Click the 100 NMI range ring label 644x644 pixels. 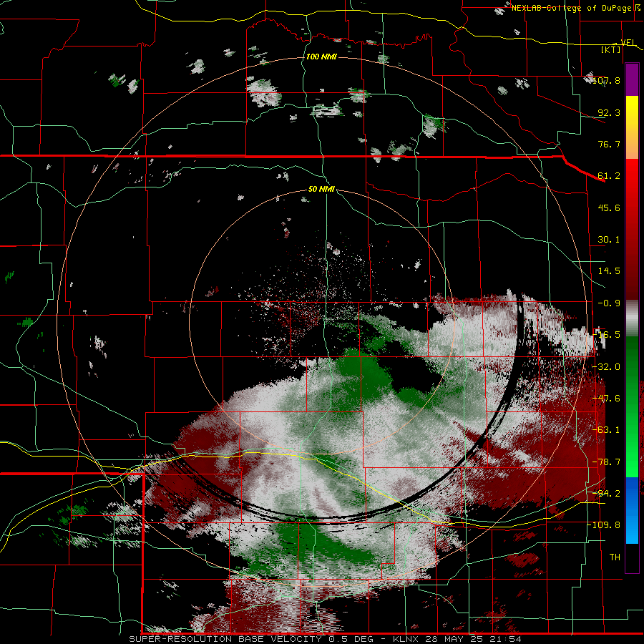point(321,57)
